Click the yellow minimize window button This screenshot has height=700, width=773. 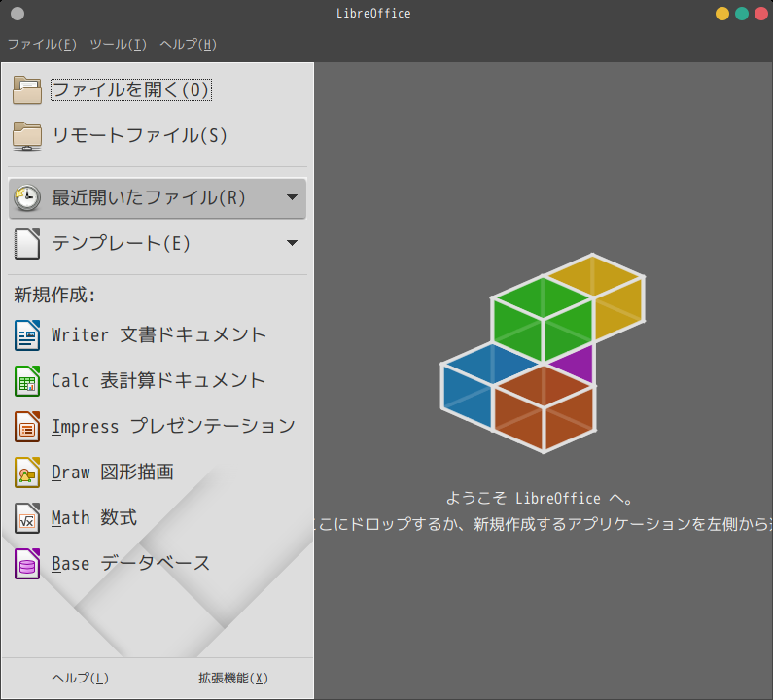(x=722, y=14)
